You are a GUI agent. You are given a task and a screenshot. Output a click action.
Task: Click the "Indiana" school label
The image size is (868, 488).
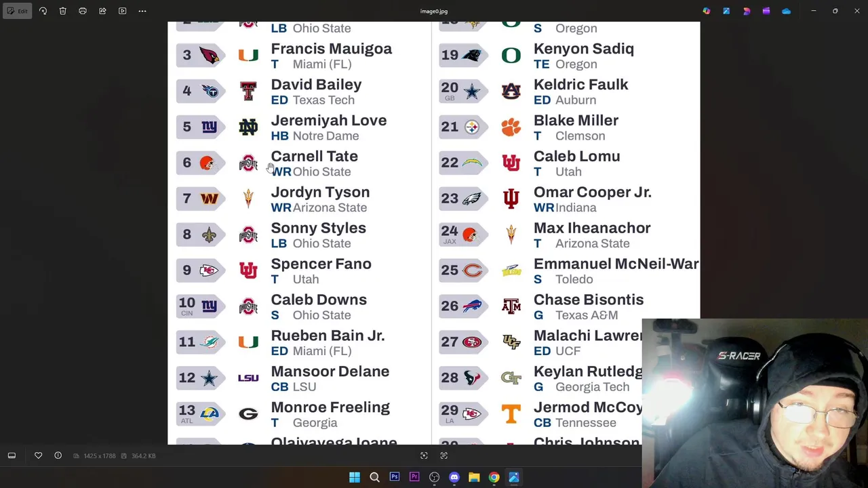tap(576, 208)
